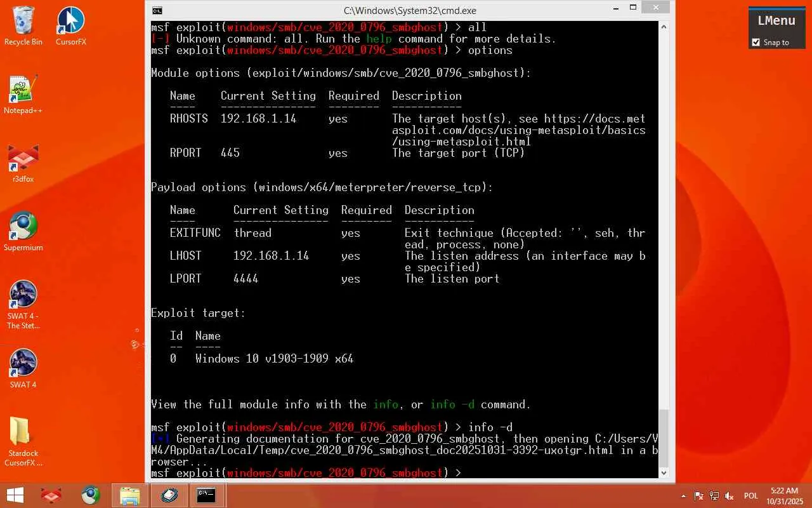This screenshot has height=508, width=812.
Task: Open the taskbar clock showing 5:22 AM
Action: tap(785, 496)
